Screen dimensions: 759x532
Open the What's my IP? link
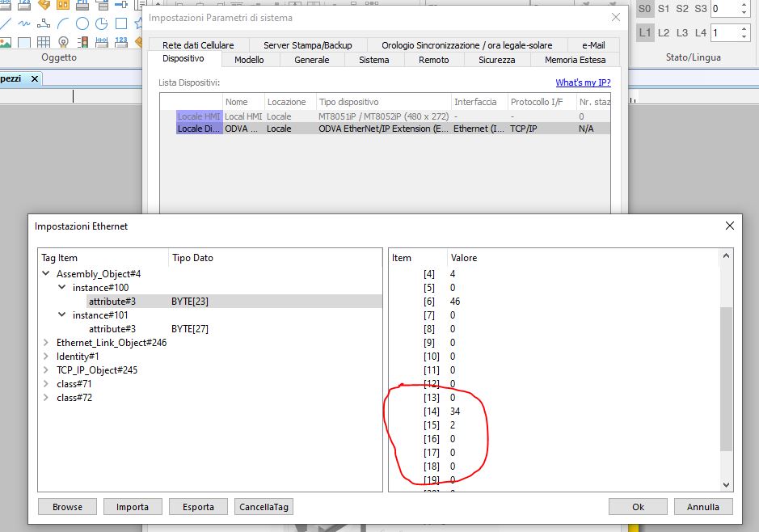point(583,82)
